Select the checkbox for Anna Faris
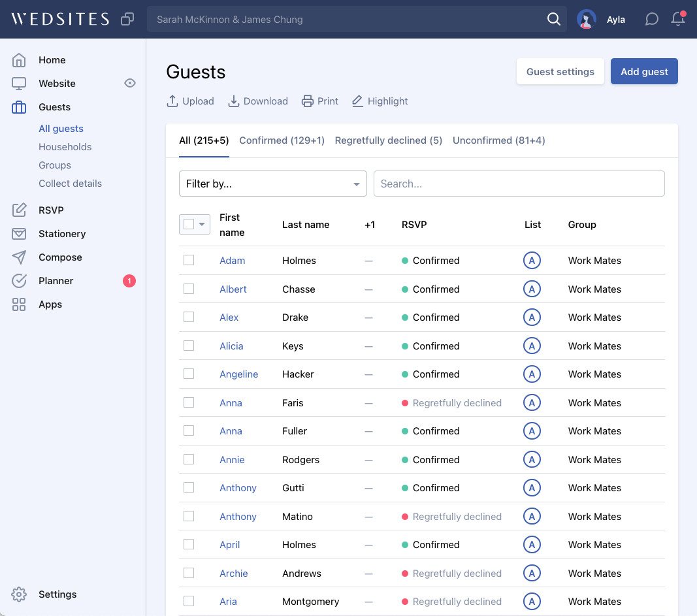 pos(189,403)
